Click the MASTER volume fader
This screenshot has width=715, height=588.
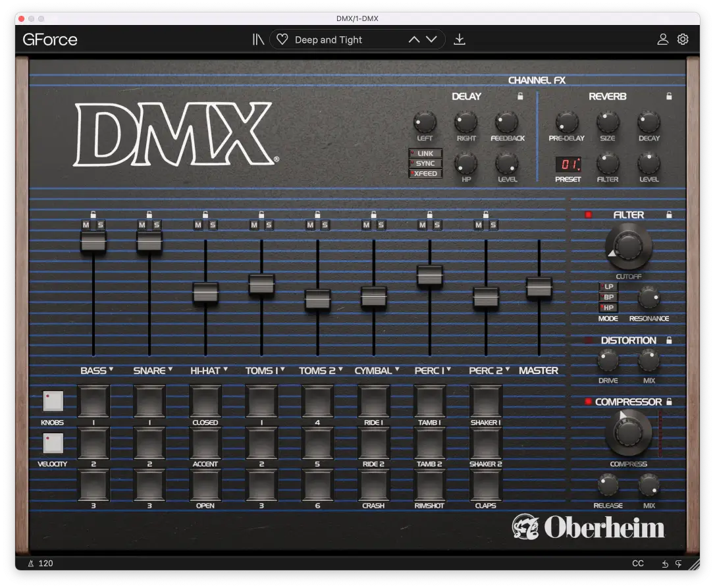tap(539, 287)
